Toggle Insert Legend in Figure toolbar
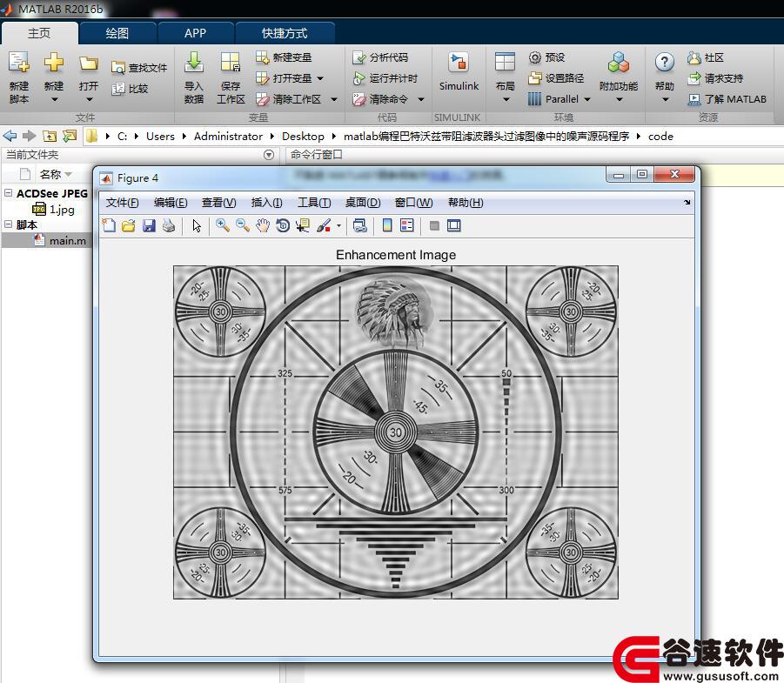Screen dimensions: 784x683 click(407, 225)
